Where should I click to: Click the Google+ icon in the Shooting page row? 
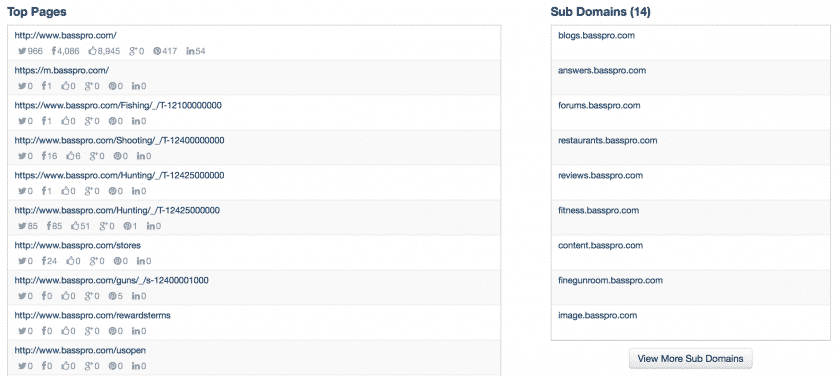94,156
